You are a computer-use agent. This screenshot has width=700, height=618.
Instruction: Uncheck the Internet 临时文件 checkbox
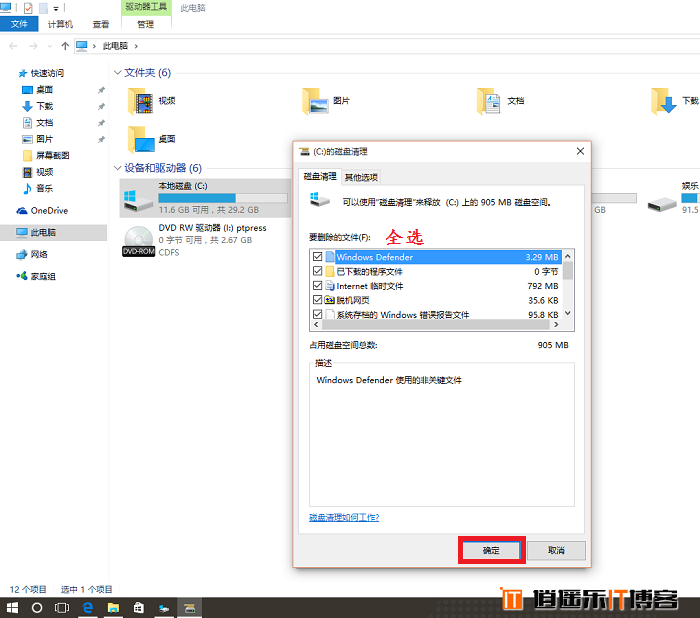317,285
